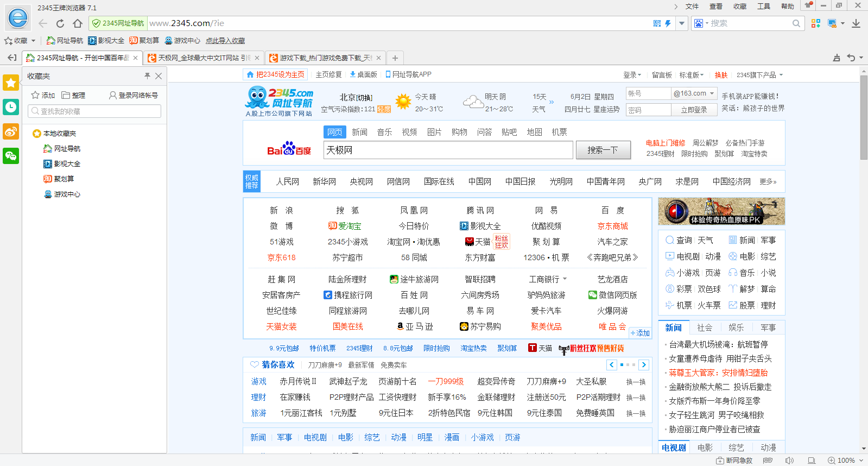Open 网址导航 bookmark in favorites tree

pos(62,148)
